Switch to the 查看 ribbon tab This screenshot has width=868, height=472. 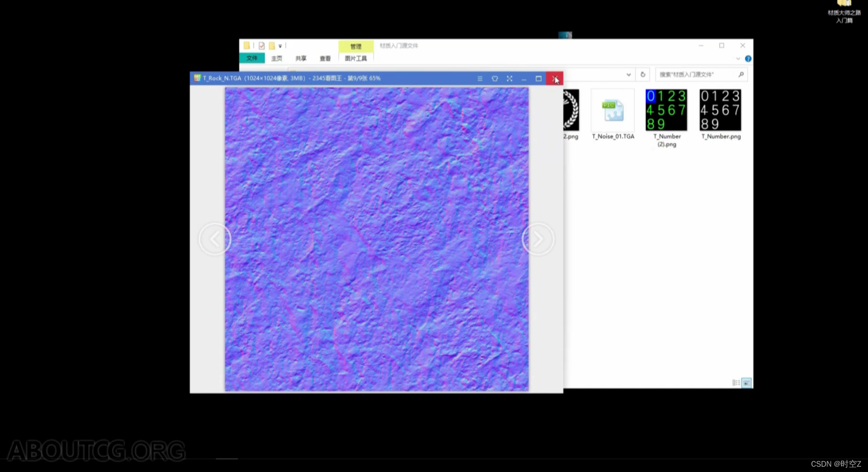pyautogui.click(x=325, y=59)
